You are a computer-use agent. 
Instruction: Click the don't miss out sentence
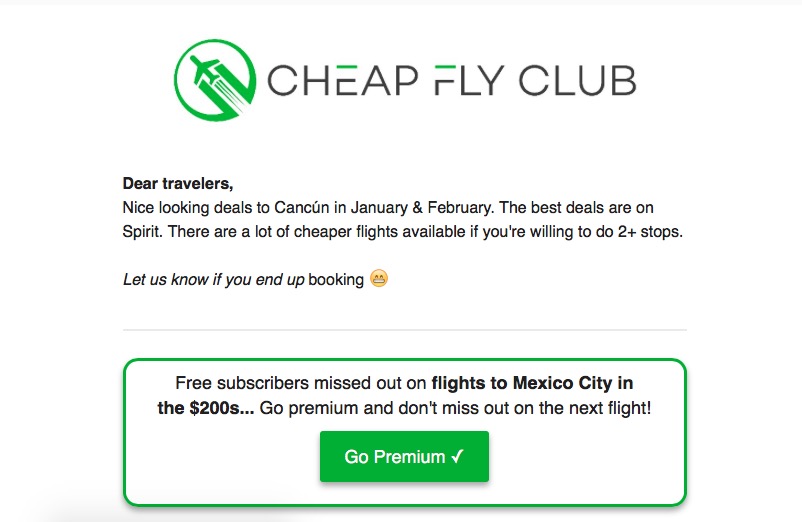pyautogui.click(x=455, y=408)
